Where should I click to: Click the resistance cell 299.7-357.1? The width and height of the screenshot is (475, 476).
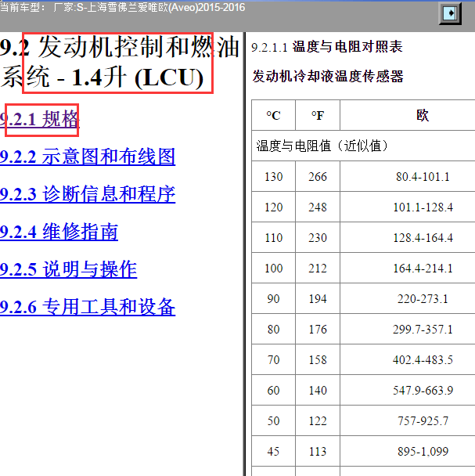[408, 330]
